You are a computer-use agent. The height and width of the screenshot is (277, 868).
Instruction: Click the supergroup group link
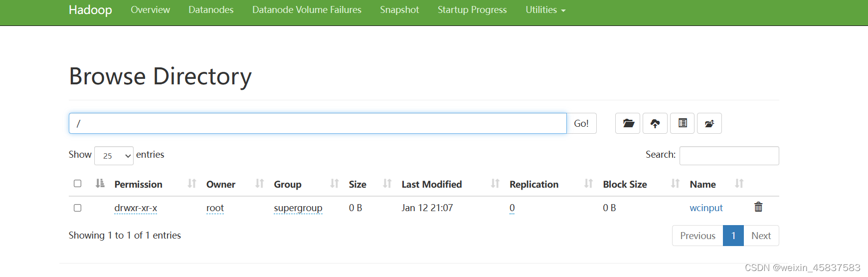(x=298, y=208)
